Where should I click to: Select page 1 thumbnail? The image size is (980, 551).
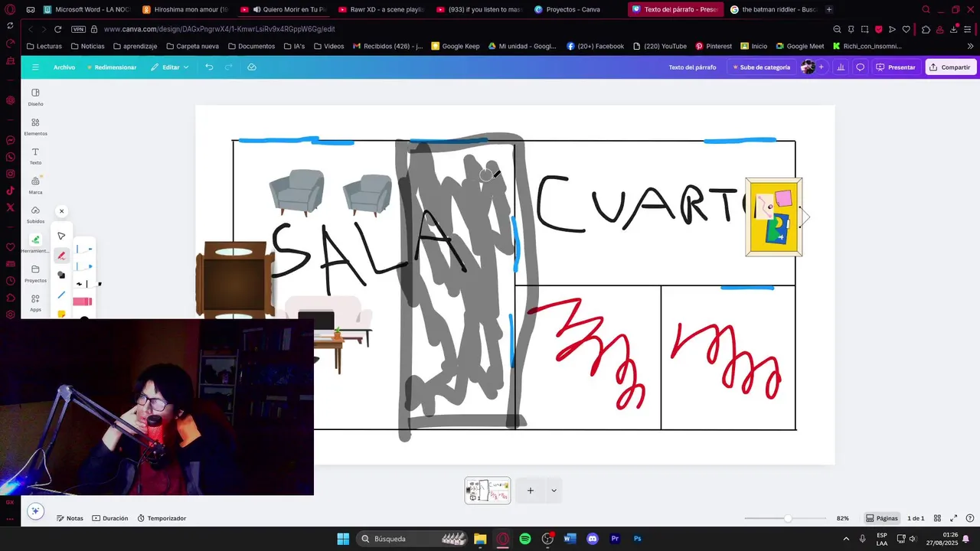click(488, 491)
